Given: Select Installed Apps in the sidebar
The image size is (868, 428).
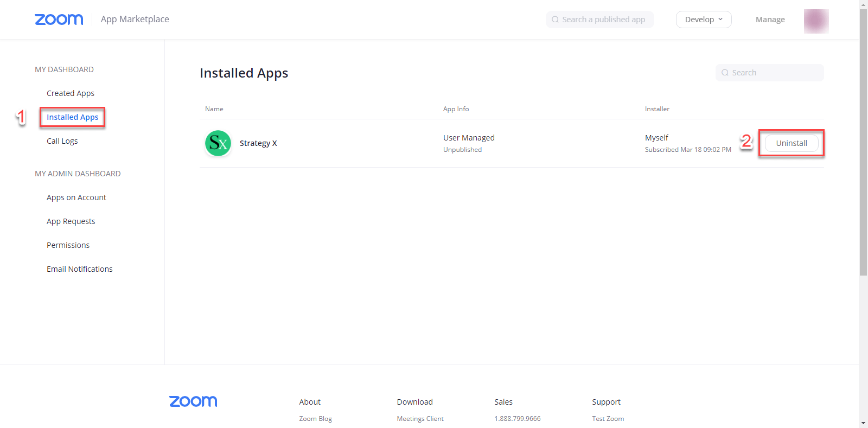Looking at the screenshot, I should click(x=72, y=117).
